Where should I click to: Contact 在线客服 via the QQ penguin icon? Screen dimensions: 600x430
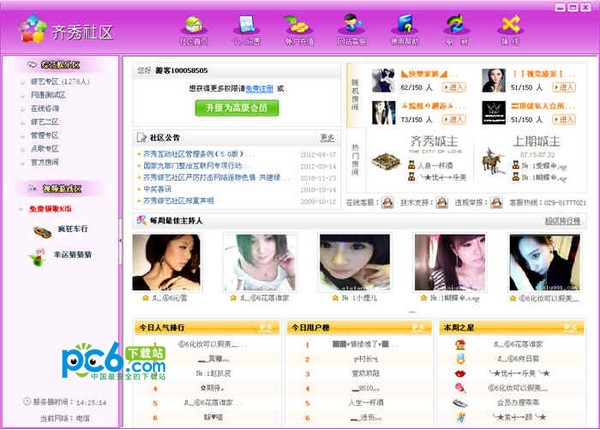tap(388, 202)
